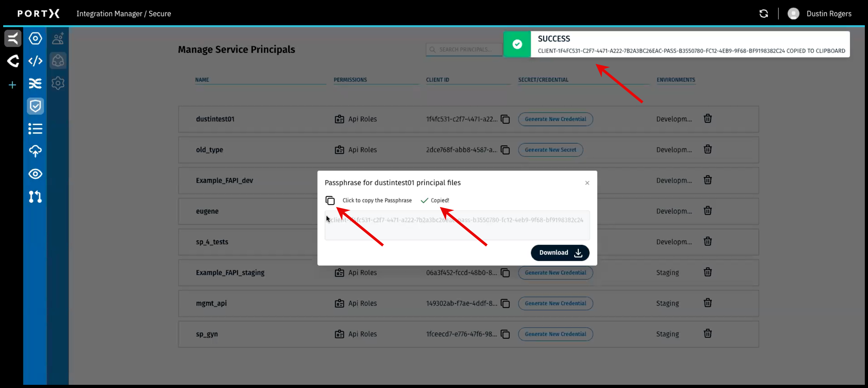Download the principal files
Screen dimensions: 868x388
(x=560, y=253)
